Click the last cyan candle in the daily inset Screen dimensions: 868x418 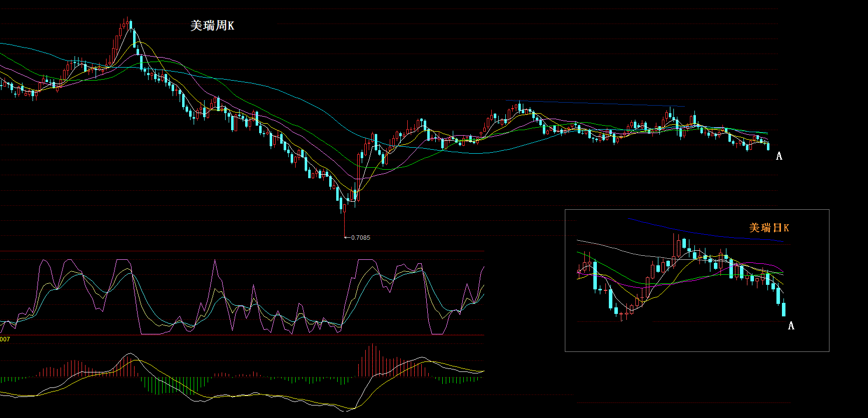pyautogui.click(x=783, y=309)
